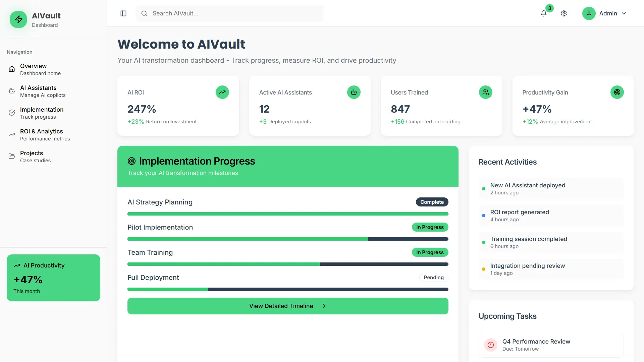This screenshot has width=644, height=362.
Task: Click the AI Strategy Planning progress bar
Action: 288,214
